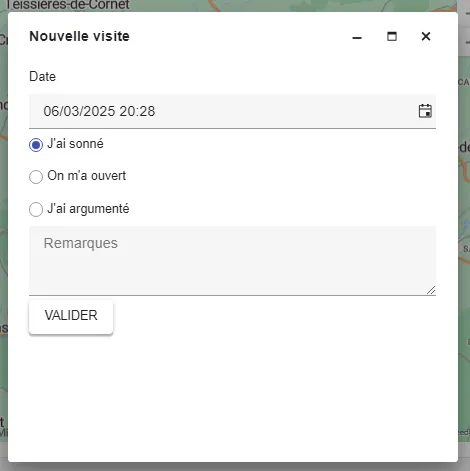This screenshot has height=471, width=470.
Task: Maximize the Nouvelle visite dialog
Action: (x=392, y=36)
